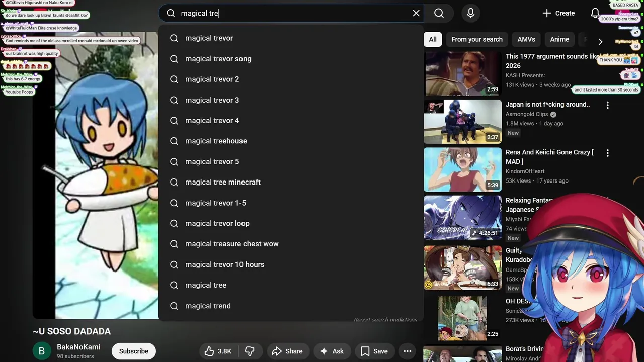
Task: Select suggestion "magical trevor song"
Action: coord(291,59)
